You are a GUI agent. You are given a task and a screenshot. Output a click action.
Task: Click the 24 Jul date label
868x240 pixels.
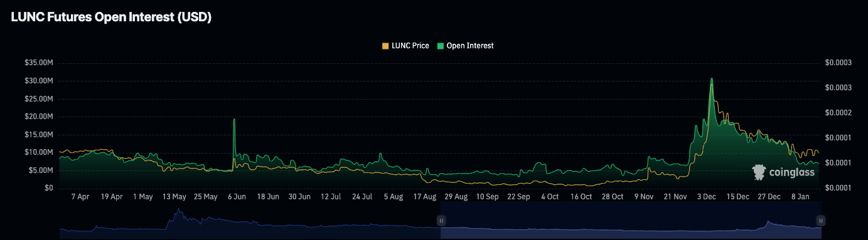[x=362, y=197]
